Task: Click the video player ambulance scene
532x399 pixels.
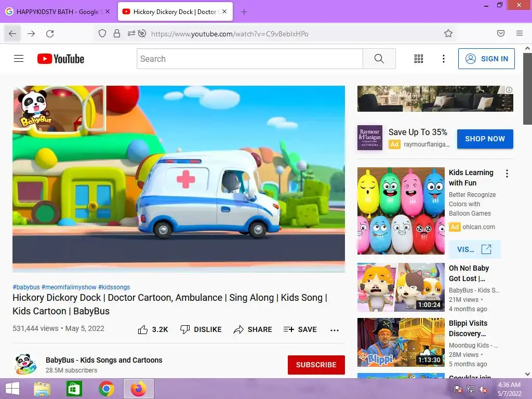Action: (x=179, y=179)
